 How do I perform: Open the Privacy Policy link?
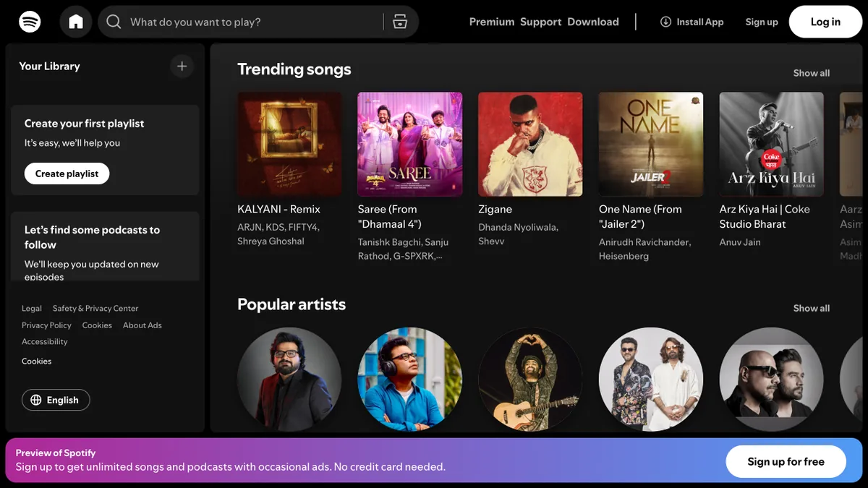click(x=46, y=325)
